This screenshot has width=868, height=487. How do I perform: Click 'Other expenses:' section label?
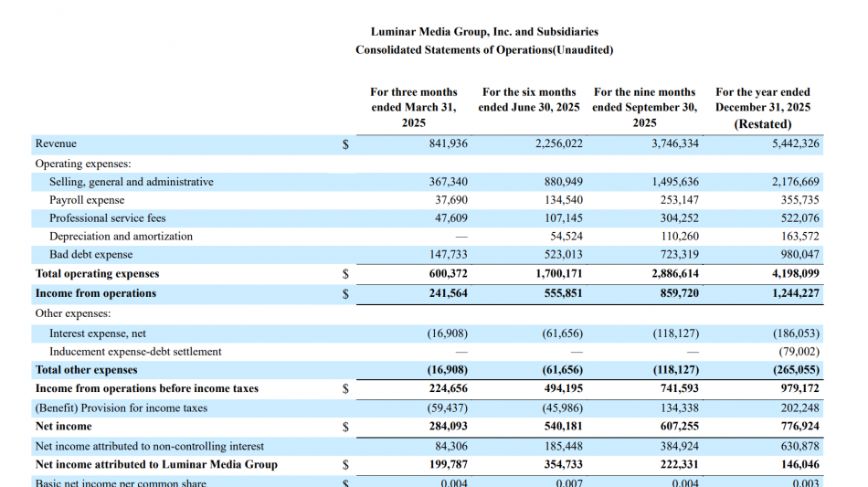[73, 313]
